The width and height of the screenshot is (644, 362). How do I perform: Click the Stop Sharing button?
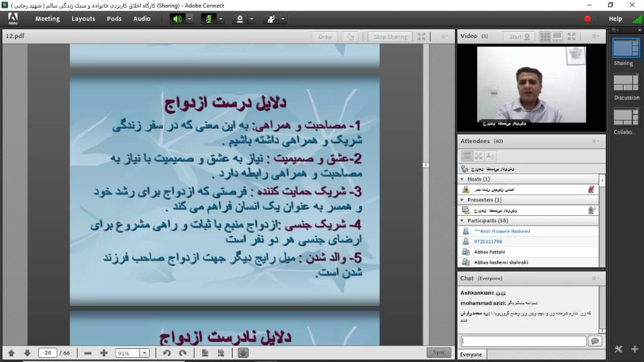390,36
